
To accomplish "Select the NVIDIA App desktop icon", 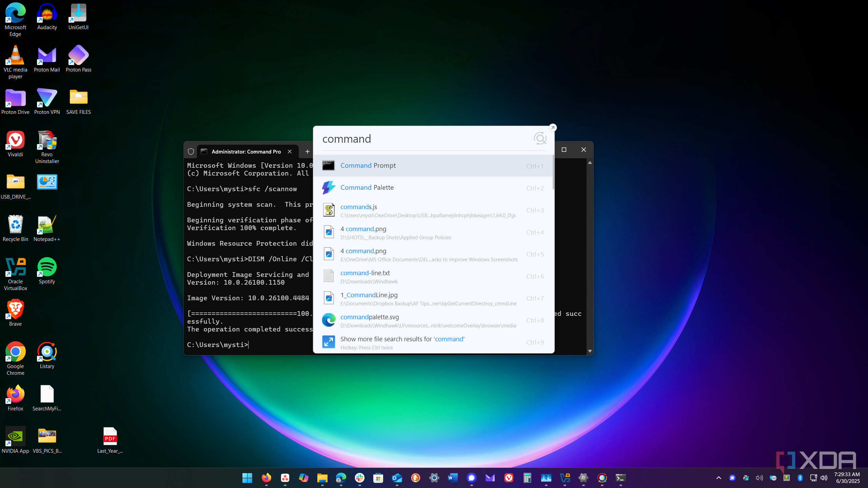I will coord(15,440).
